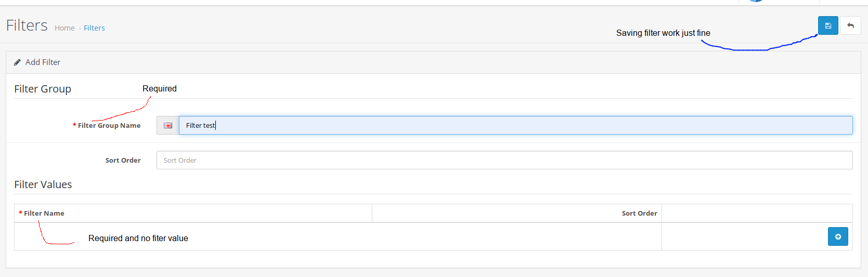Open the Home breadcrumb link
Viewport: 868px width, 277px height.
tap(64, 28)
